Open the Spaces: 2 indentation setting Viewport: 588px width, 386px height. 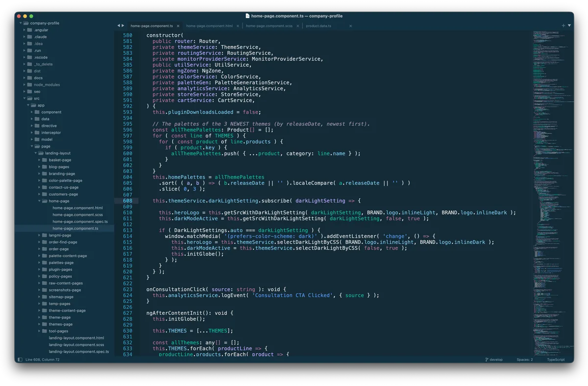click(524, 360)
